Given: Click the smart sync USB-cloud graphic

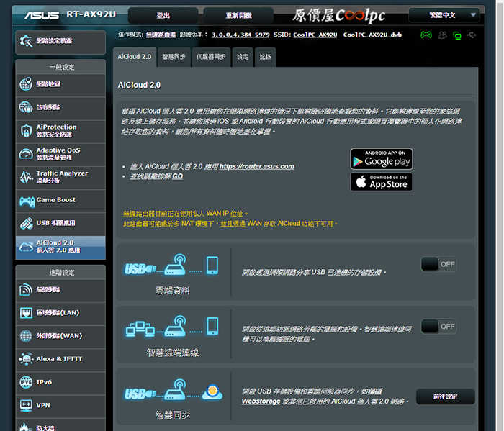Looking at the screenshot, I should (x=174, y=389).
